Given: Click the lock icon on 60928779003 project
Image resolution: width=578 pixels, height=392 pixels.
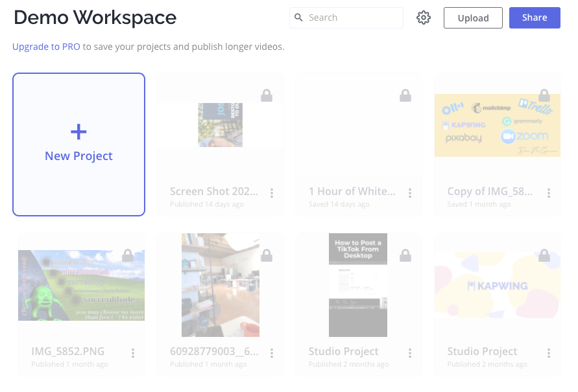Looking at the screenshot, I should click(267, 256).
